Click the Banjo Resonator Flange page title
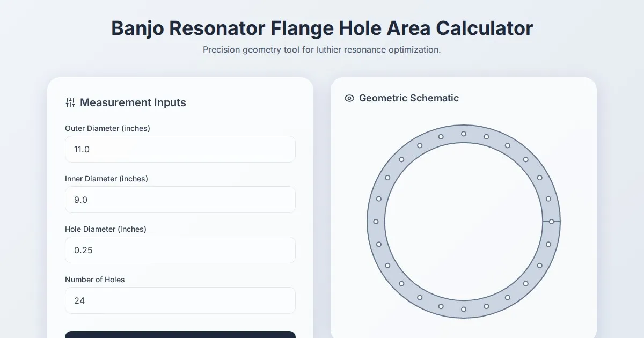Viewport: 644px width, 338px height. click(x=322, y=28)
